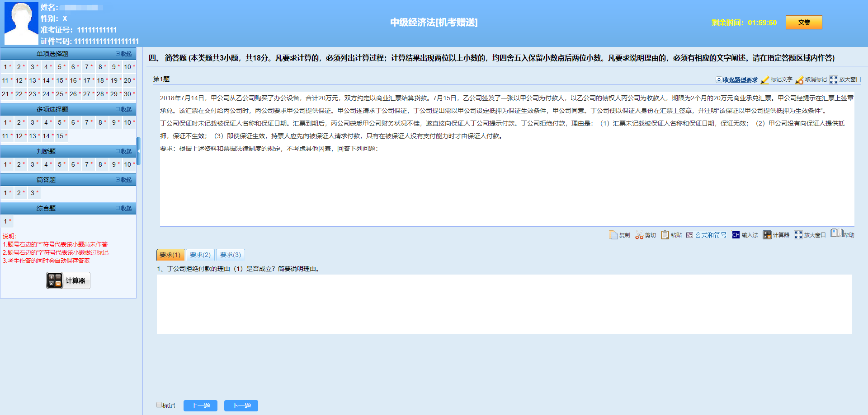This screenshot has width=868, height=415.
Task: Open the 要求(3) tab
Action: coord(230,255)
